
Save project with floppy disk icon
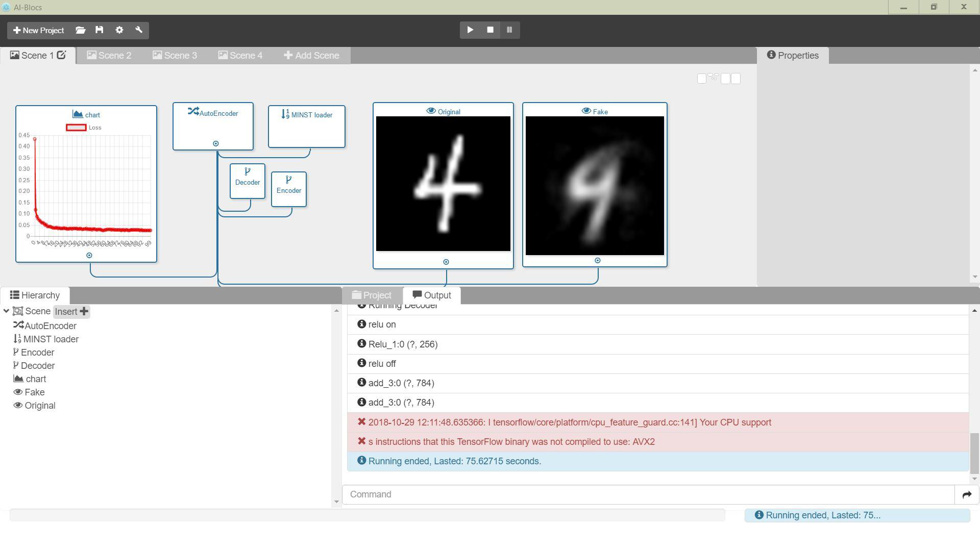pos(100,30)
